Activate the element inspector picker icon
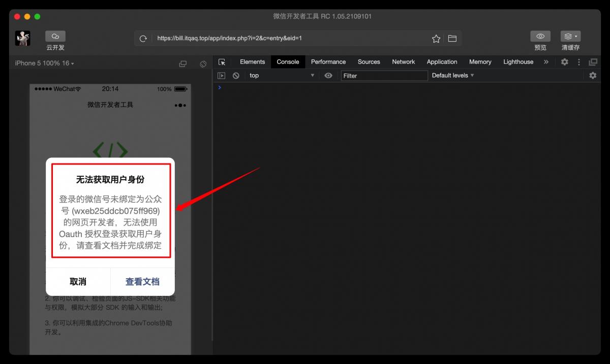Image resolution: width=610 pixels, height=364 pixels. click(222, 62)
